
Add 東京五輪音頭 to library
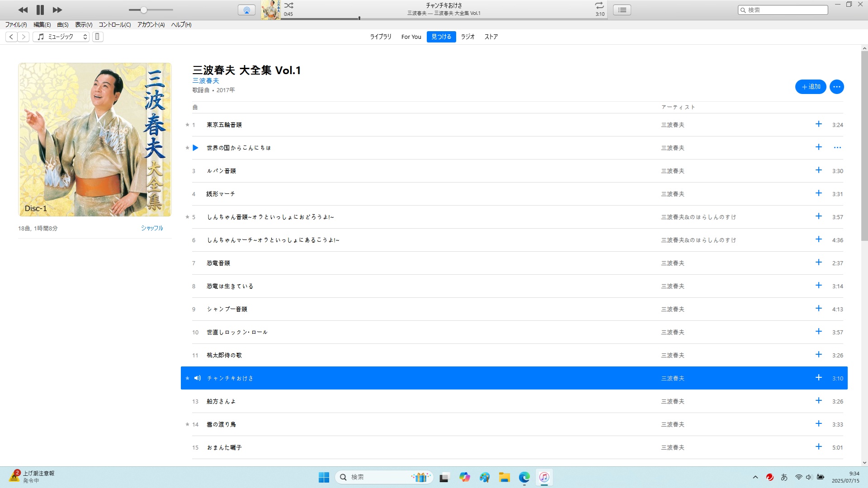pyautogui.click(x=819, y=124)
